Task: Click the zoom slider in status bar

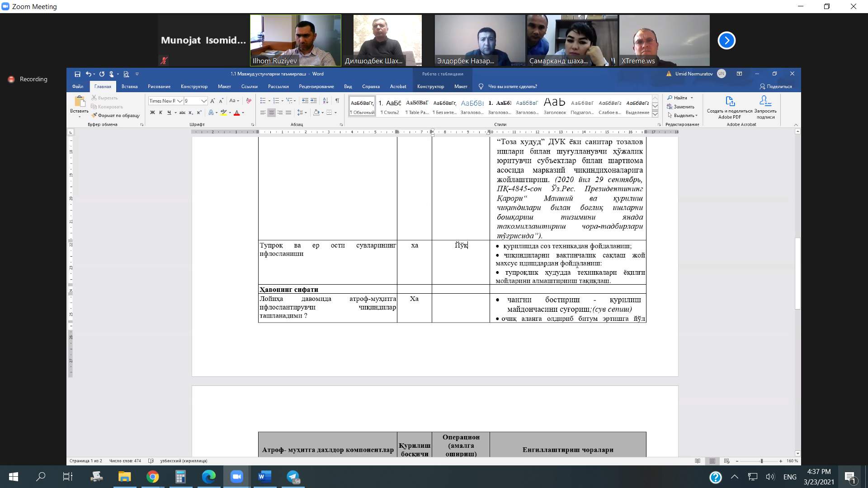Action: 761,461
